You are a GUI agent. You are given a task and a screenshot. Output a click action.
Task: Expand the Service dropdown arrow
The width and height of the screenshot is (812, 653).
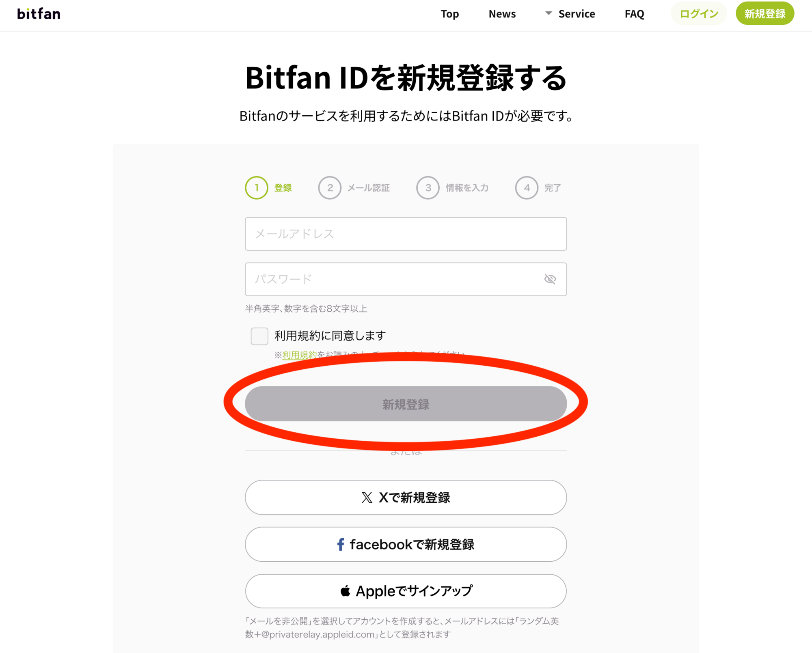(549, 13)
